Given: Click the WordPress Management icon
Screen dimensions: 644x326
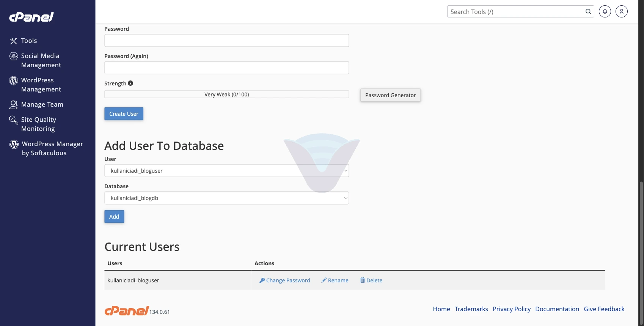Looking at the screenshot, I should (x=14, y=80).
